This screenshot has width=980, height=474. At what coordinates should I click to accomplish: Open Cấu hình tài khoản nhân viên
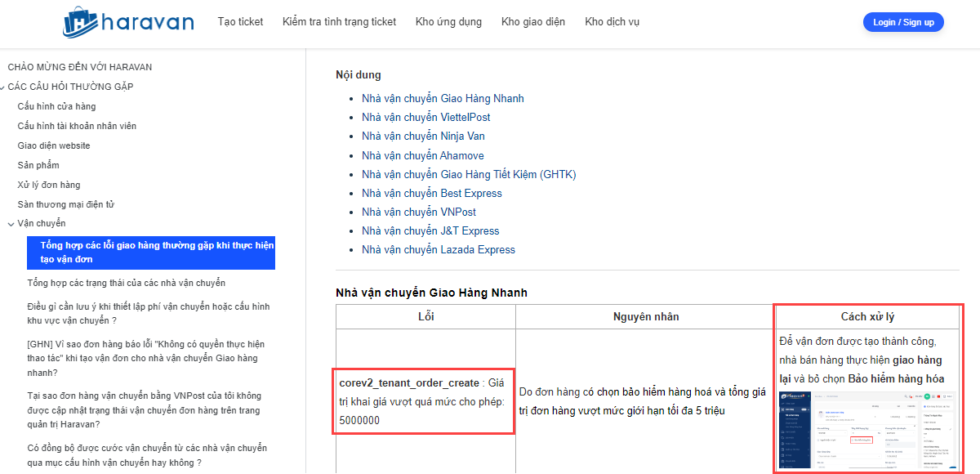point(77,126)
